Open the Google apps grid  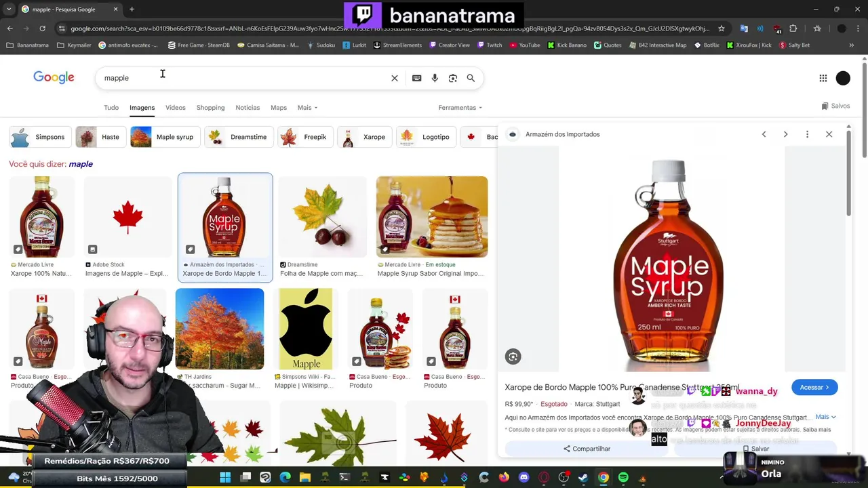coord(823,78)
